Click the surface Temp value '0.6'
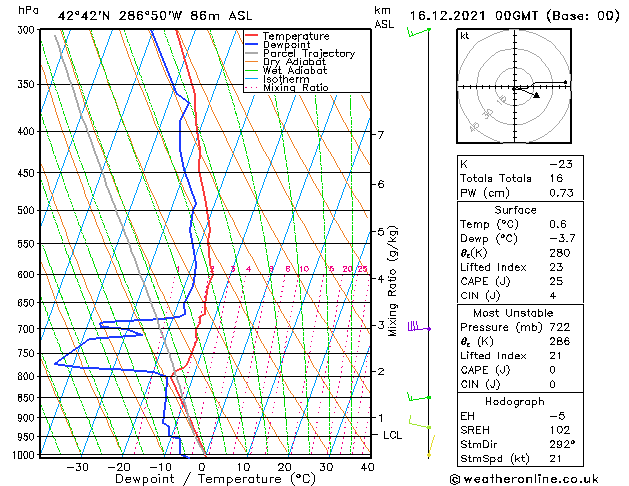Viewport: 629px width, 486px height. coord(558,225)
